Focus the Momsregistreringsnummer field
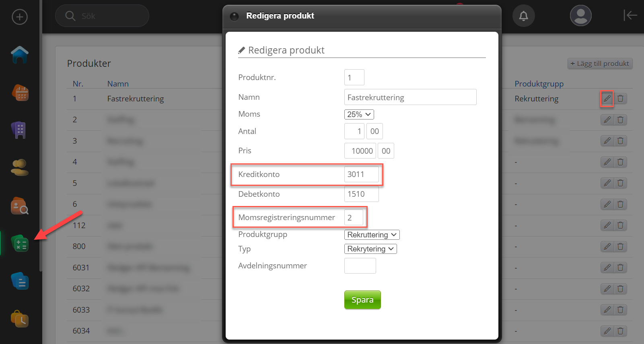The image size is (644, 344). pyautogui.click(x=354, y=218)
